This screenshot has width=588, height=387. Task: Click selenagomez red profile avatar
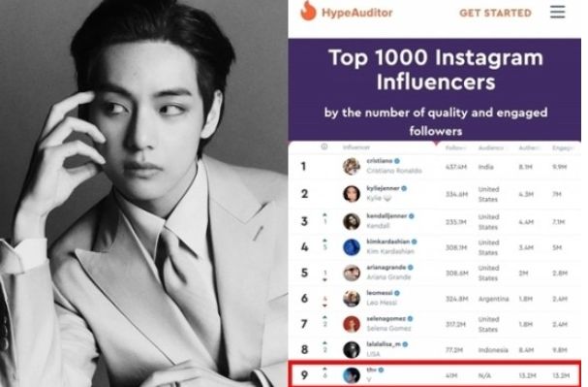point(352,324)
